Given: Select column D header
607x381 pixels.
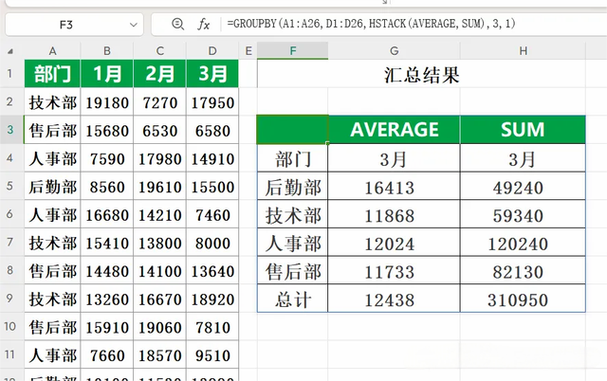Looking at the screenshot, I should 213,51.
